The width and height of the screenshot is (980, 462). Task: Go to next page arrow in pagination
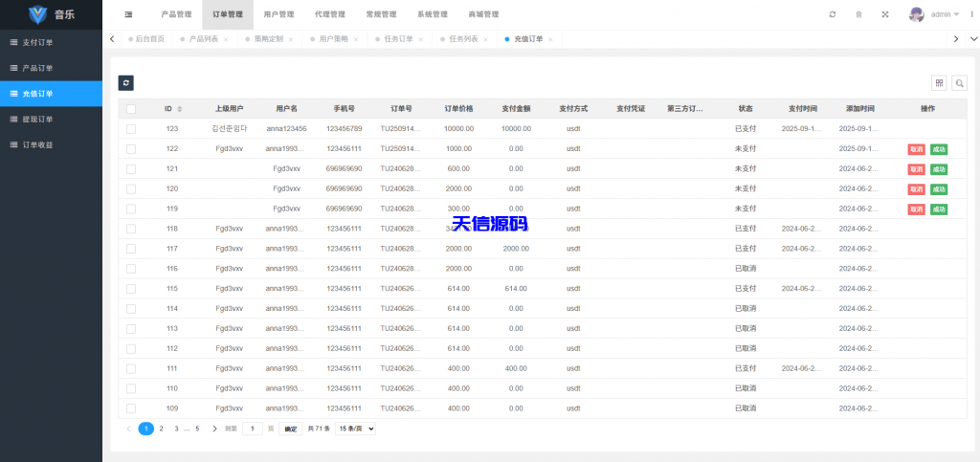215,429
